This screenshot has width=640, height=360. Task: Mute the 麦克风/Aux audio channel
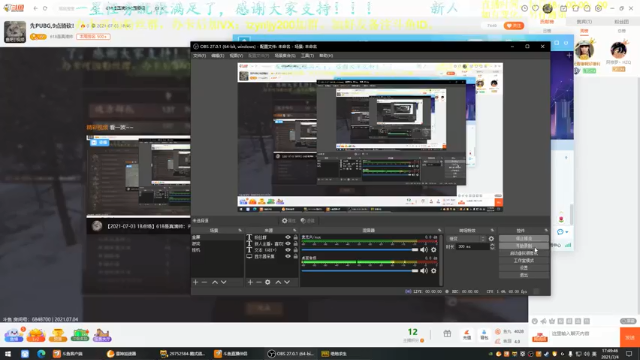(424, 249)
